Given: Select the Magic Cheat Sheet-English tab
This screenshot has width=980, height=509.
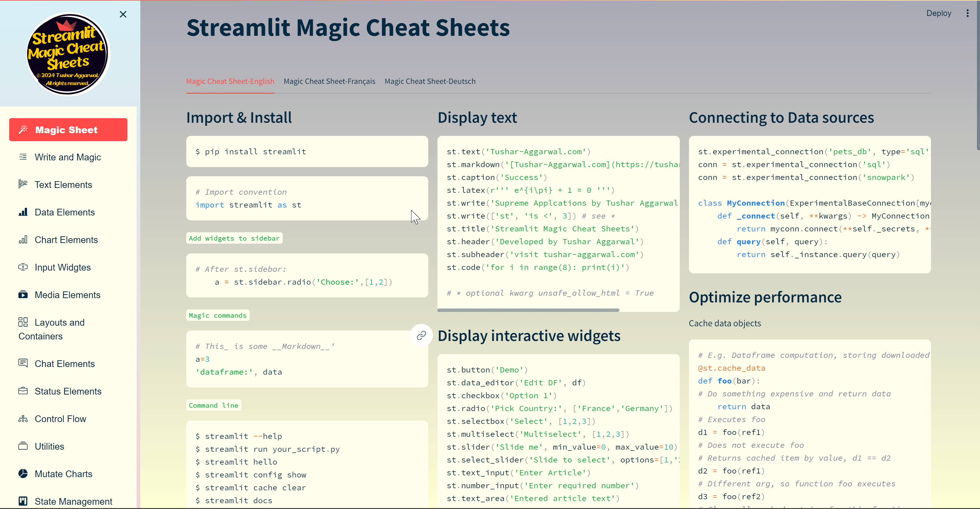Looking at the screenshot, I should tap(230, 81).
